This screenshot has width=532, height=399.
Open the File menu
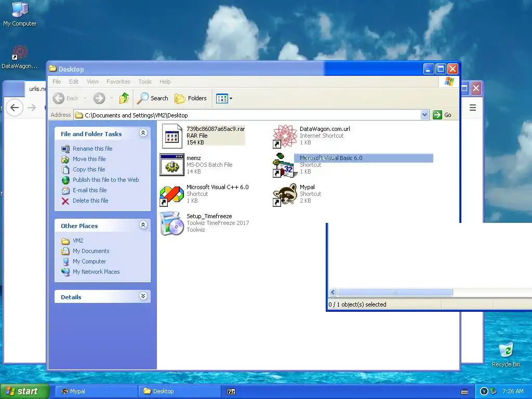click(x=57, y=82)
